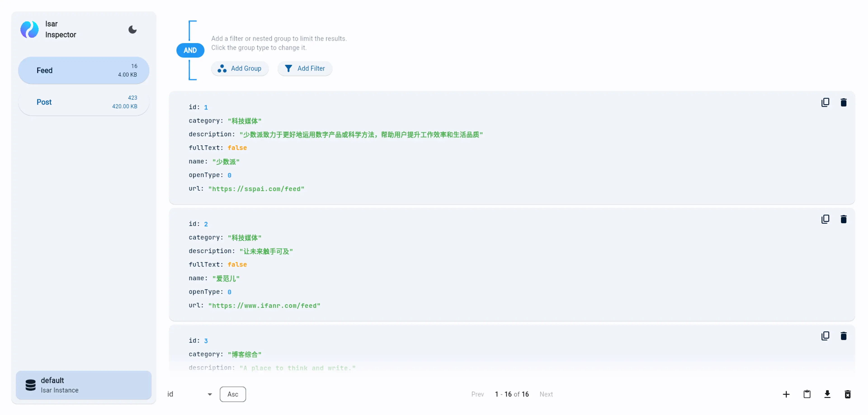Click description "A place to think and write."
Screen dimensions: 868x415
click(297, 368)
